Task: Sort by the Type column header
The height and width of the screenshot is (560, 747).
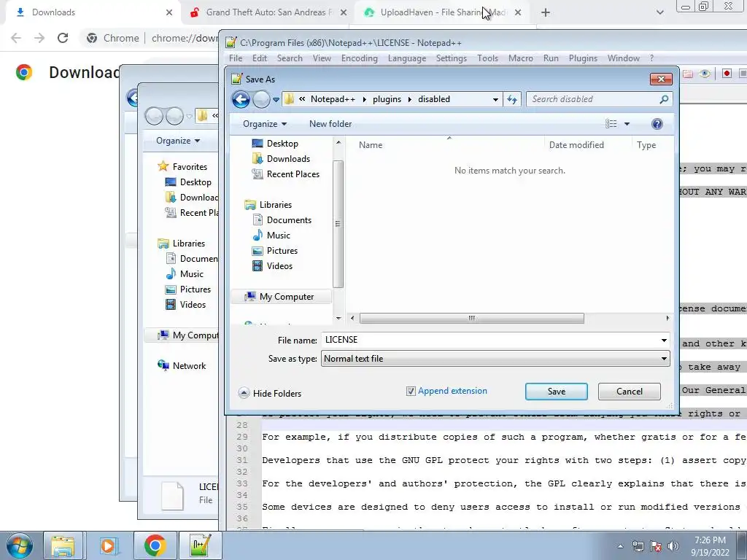Action: pyautogui.click(x=646, y=145)
